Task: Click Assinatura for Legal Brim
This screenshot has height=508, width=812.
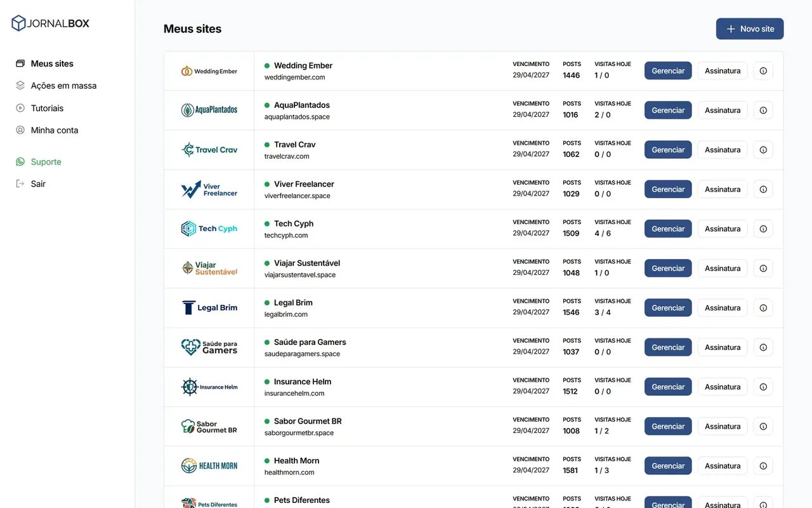Action: coord(723,308)
